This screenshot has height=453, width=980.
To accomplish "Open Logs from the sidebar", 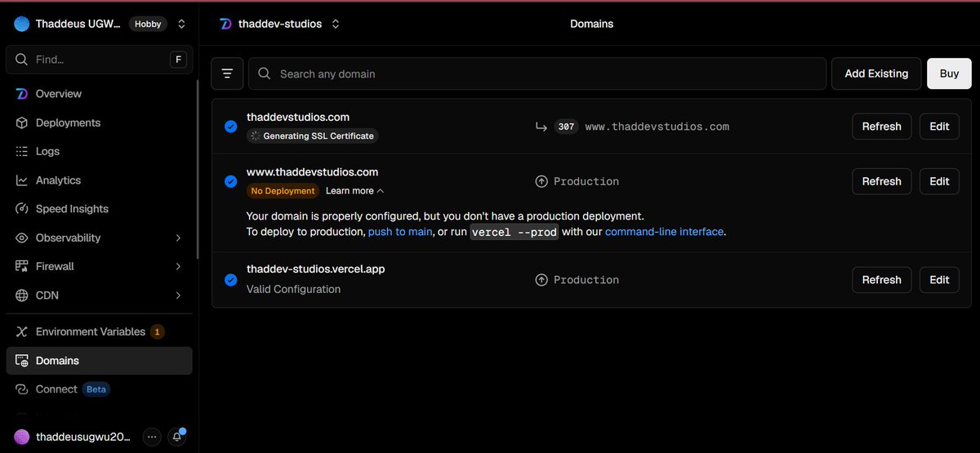I will pos(99,151).
